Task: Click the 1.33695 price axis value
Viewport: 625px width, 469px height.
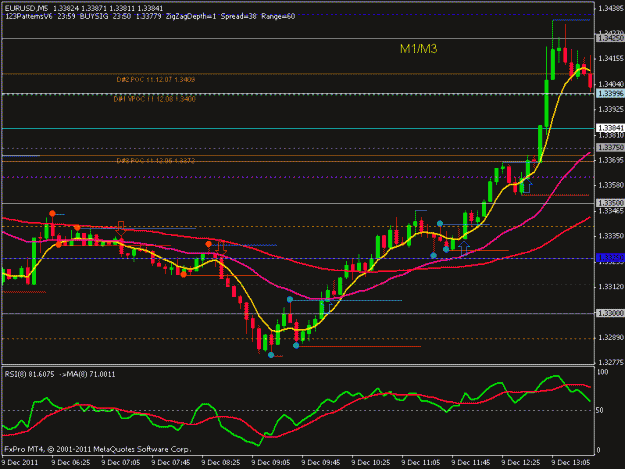Action: tap(611, 160)
